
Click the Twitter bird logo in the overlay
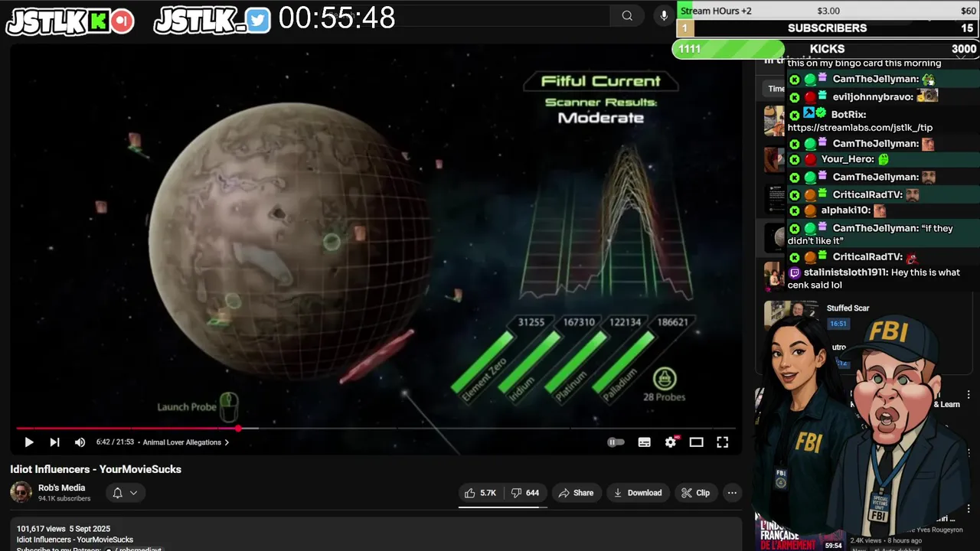pos(258,21)
